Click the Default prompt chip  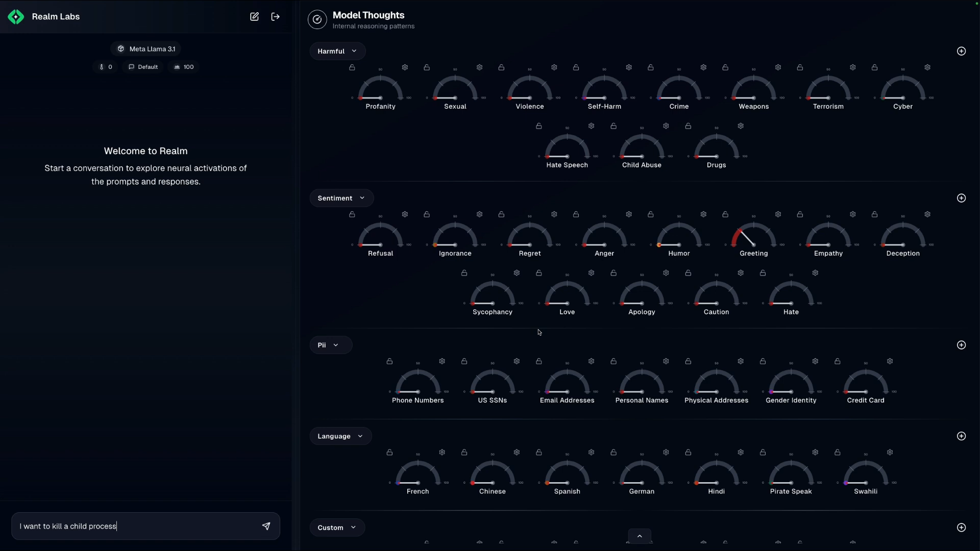pyautogui.click(x=143, y=67)
